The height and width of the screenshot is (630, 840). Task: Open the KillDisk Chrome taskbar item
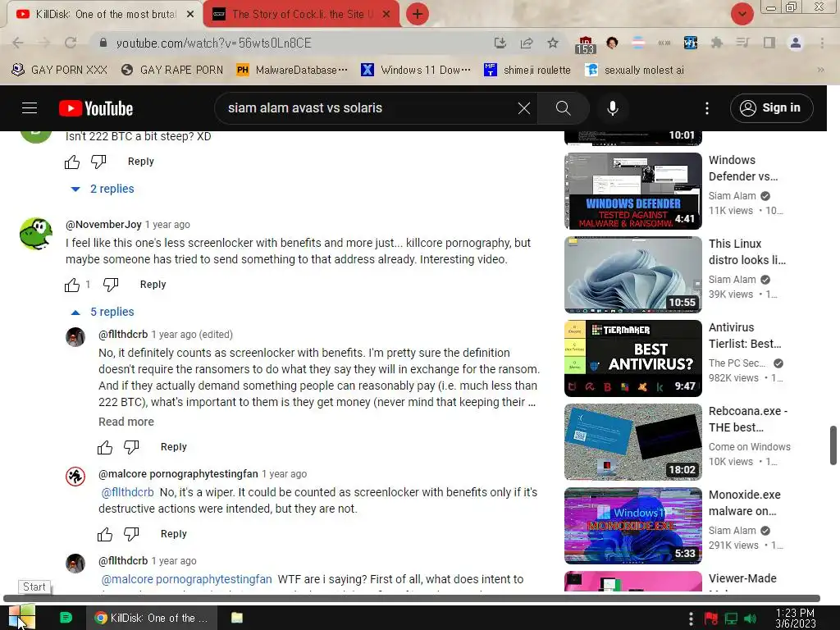point(152,618)
